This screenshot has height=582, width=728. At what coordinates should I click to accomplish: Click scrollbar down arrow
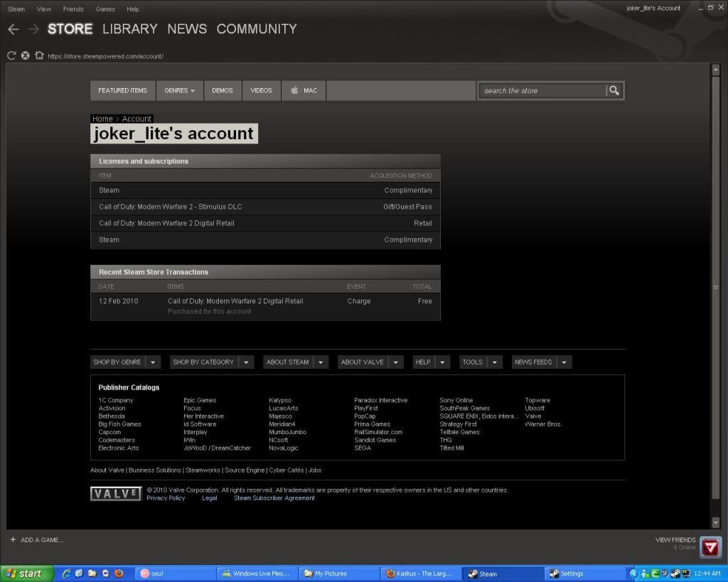[x=715, y=522]
